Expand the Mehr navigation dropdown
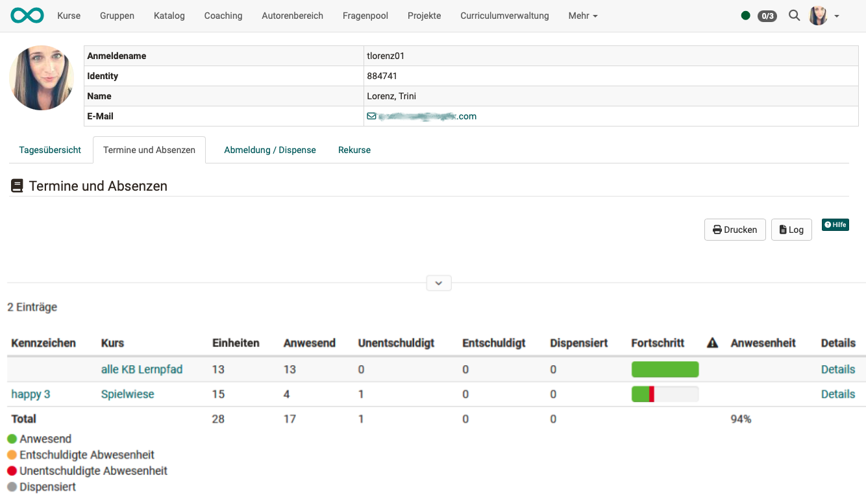The image size is (866, 504). 582,16
